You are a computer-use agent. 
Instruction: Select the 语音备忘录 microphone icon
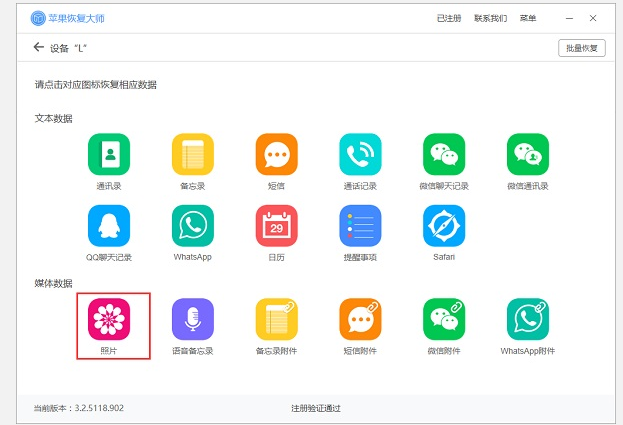pyautogui.click(x=193, y=319)
